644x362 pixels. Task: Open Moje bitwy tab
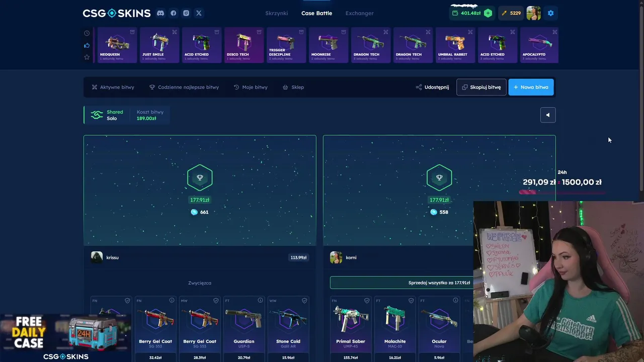pos(251,87)
